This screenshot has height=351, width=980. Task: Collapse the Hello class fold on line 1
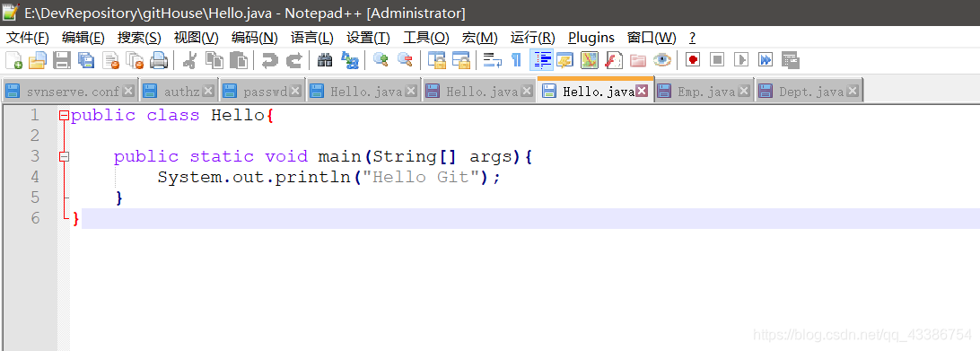pos(63,116)
